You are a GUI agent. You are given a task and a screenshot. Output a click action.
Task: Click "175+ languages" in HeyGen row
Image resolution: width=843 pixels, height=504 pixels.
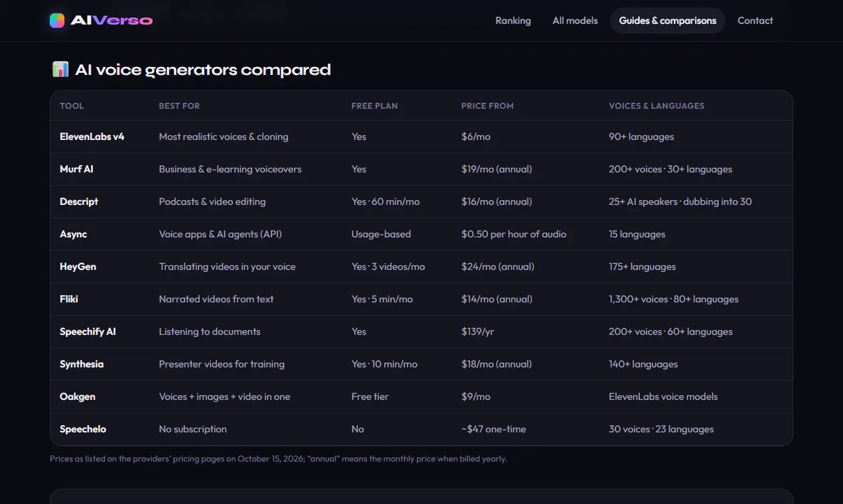pyautogui.click(x=642, y=267)
